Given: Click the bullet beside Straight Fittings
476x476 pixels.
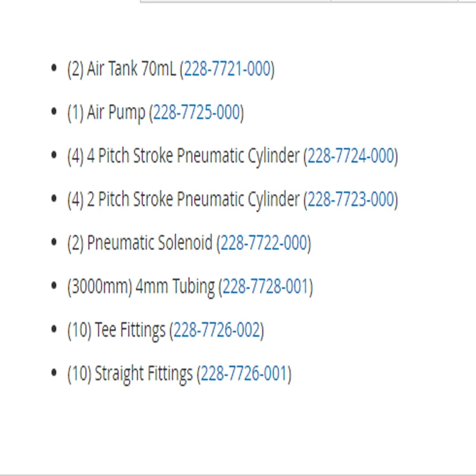Looking at the screenshot, I should click(54, 373).
